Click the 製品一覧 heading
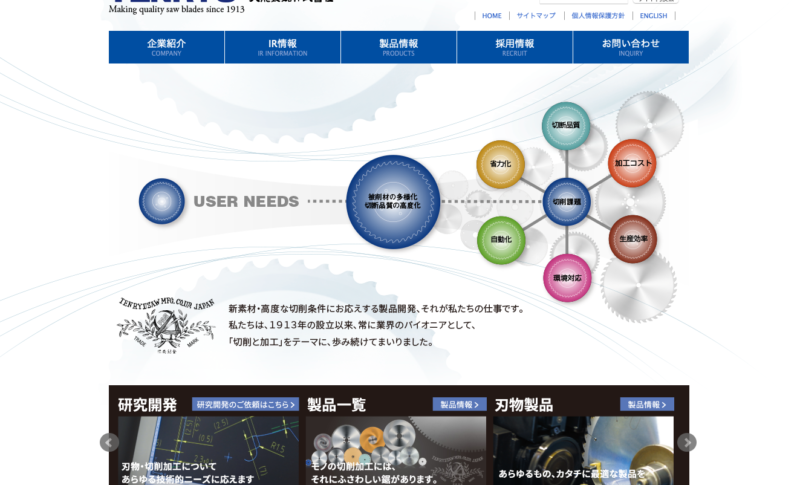The height and width of the screenshot is (485, 800). (x=337, y=405)
